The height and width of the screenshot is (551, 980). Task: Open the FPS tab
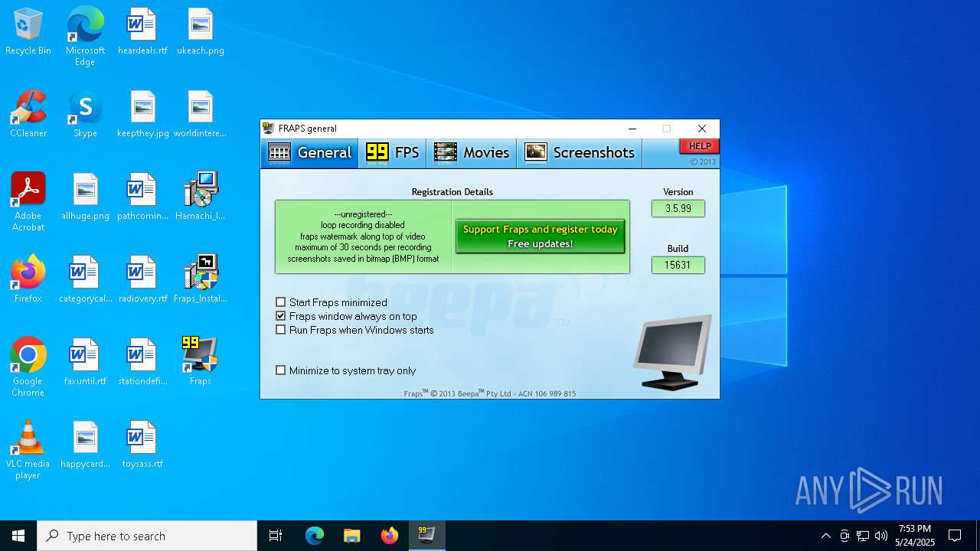pos(393,153)
